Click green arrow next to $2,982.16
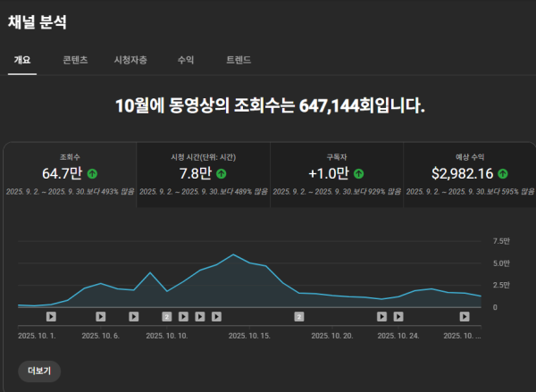 pyautogui.click(x=502, y=173)
